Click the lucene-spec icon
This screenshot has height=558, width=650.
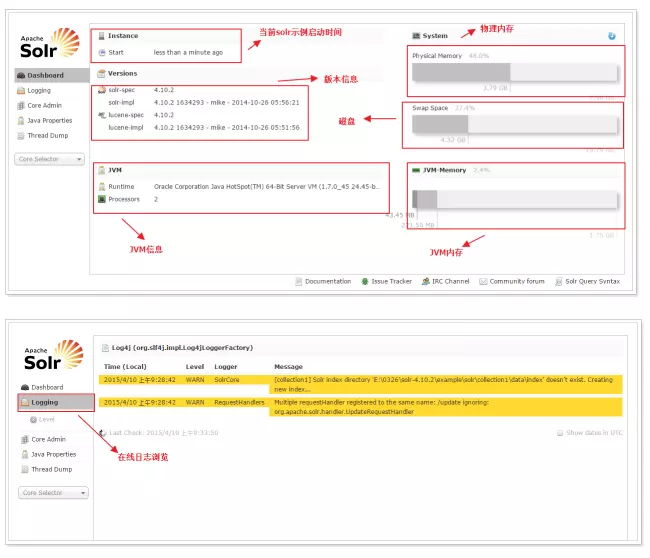[x=102, y=115]
